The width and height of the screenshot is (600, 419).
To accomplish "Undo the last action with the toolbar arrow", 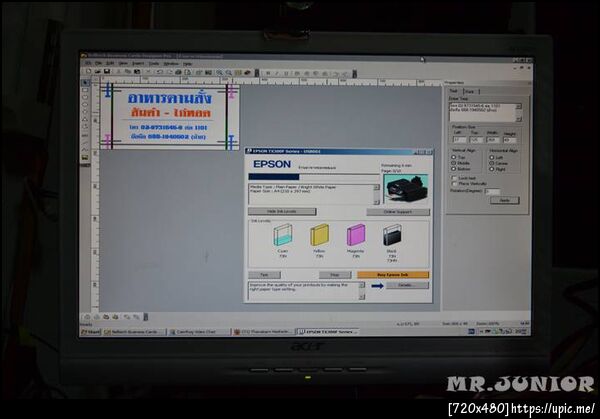I will click(160, 72).
